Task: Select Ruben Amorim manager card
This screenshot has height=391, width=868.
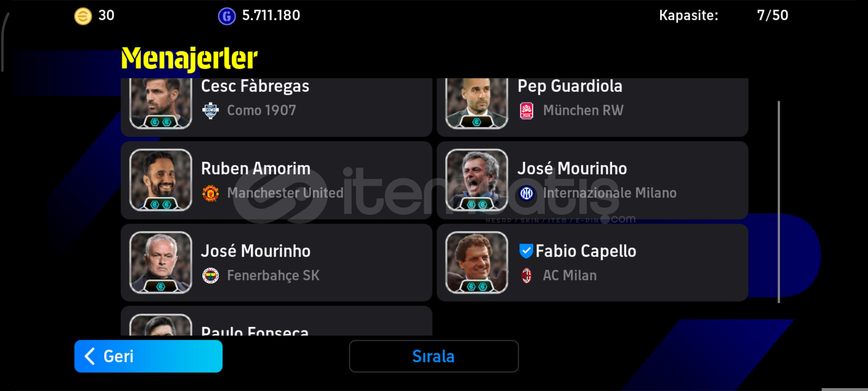Action: tap(276, 180)
